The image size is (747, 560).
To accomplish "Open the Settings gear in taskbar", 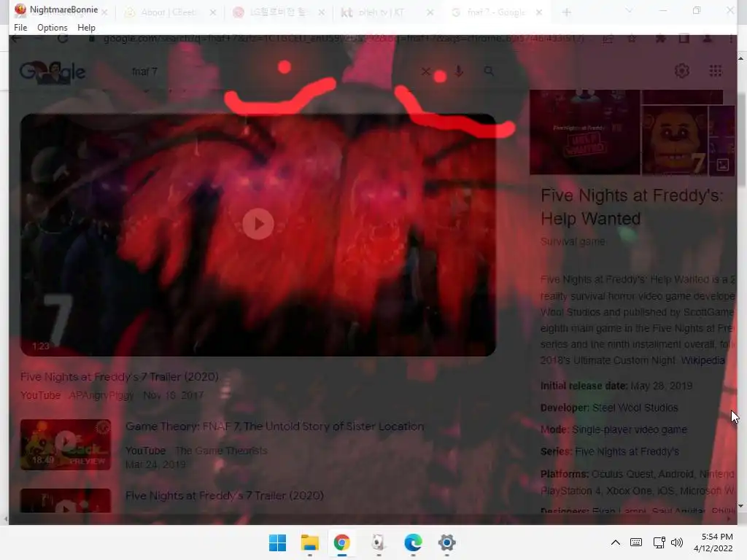I will pyautogui.click(x=447, y=542).
